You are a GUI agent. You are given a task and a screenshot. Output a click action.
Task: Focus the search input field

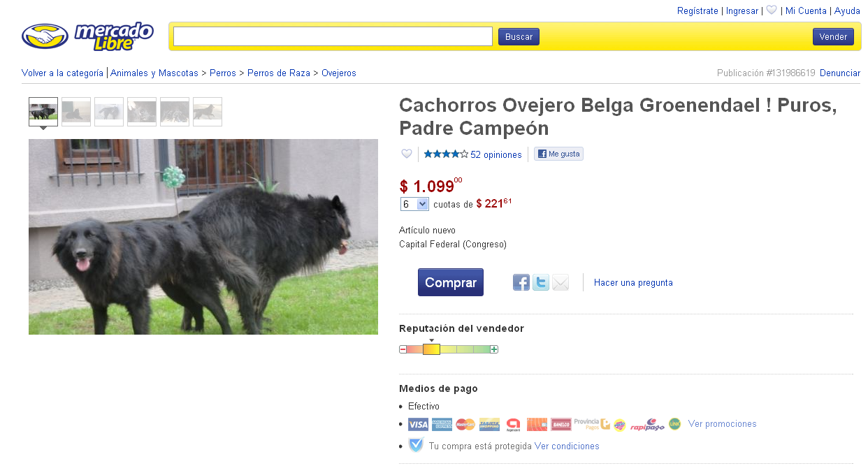coord(333,36)
